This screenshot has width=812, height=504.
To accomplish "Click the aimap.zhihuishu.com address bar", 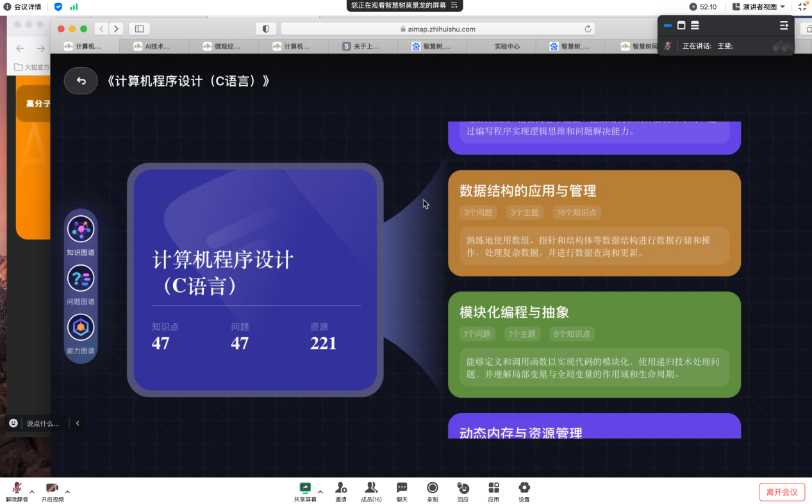I will coord(437,29).
